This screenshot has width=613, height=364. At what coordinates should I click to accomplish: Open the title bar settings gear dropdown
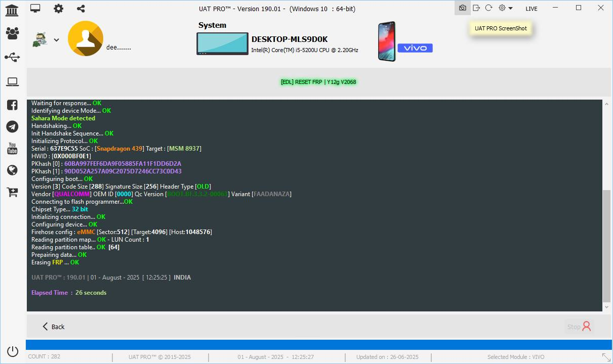click(x=505, y=8)
